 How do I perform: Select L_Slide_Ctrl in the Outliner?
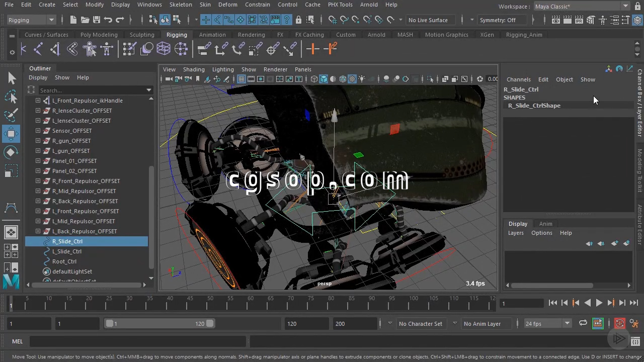pos(67,251)
